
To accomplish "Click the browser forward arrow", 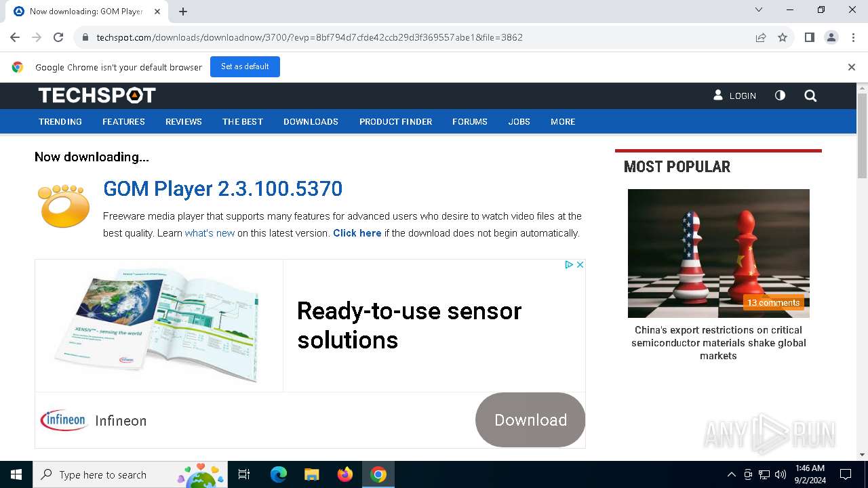I will coord(37,37).
